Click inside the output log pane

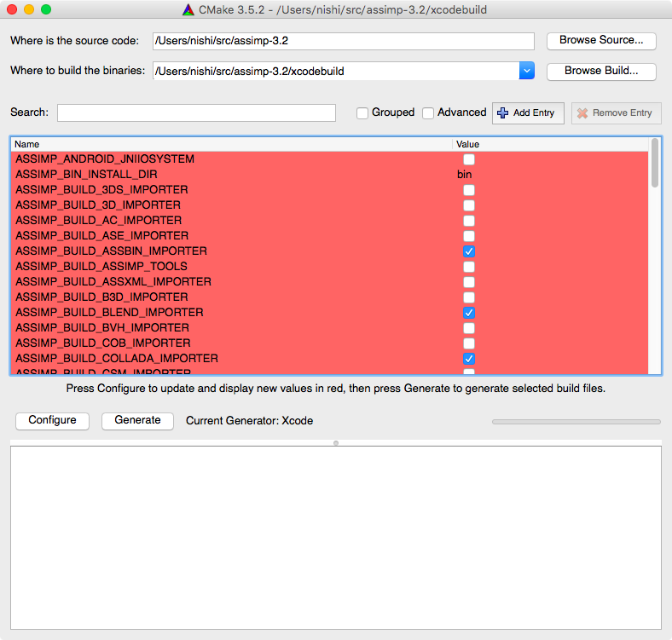(336, 538)
